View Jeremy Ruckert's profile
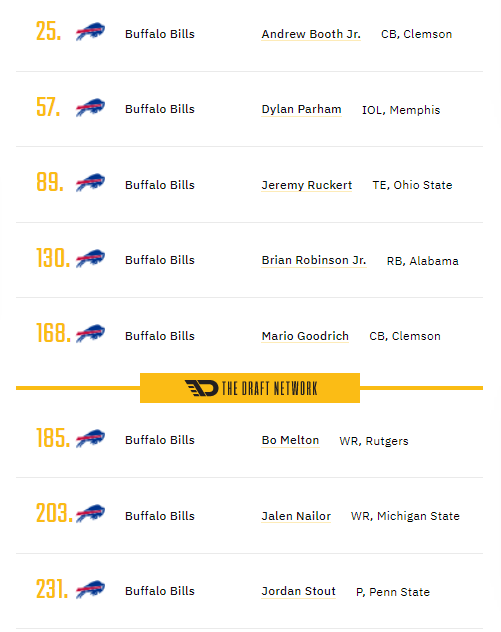This screenshot has width=501, height=632. point(306,185)
